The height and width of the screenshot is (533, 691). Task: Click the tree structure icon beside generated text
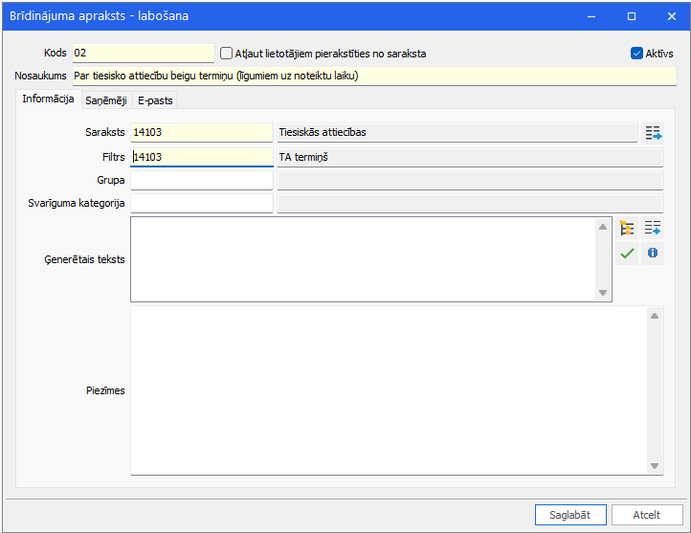tap(627, 228)
